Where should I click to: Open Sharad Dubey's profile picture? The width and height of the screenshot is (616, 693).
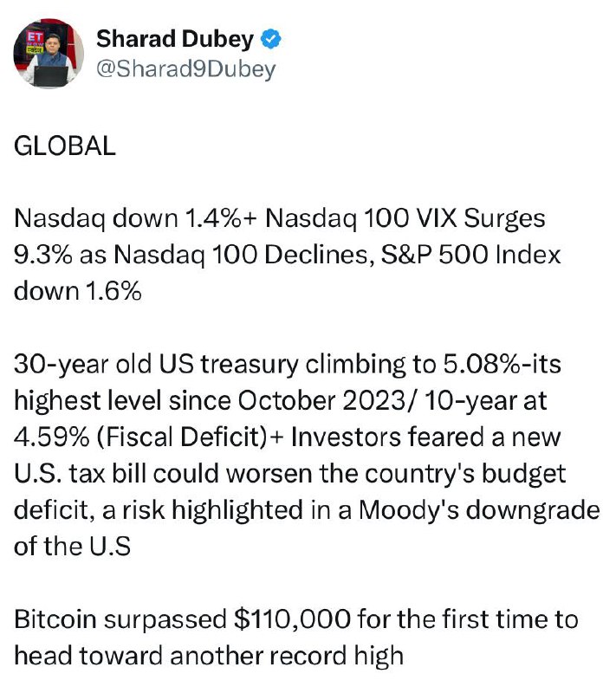(x=49, y=54)
